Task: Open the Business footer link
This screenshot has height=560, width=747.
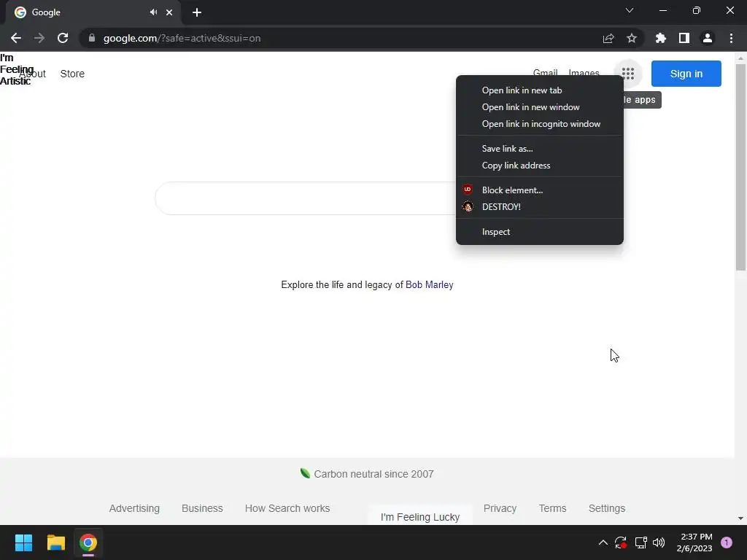Action: pyautogui.click(x=202, y=508)
